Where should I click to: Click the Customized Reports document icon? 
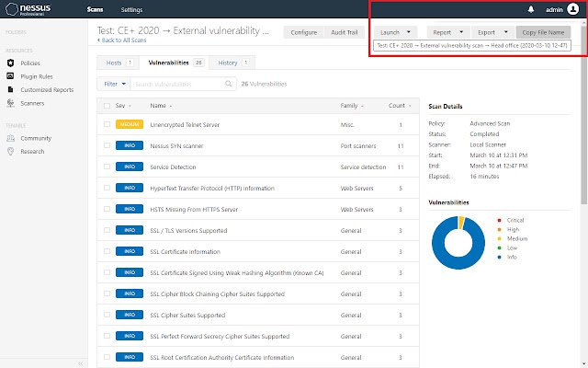coord(10,90)
